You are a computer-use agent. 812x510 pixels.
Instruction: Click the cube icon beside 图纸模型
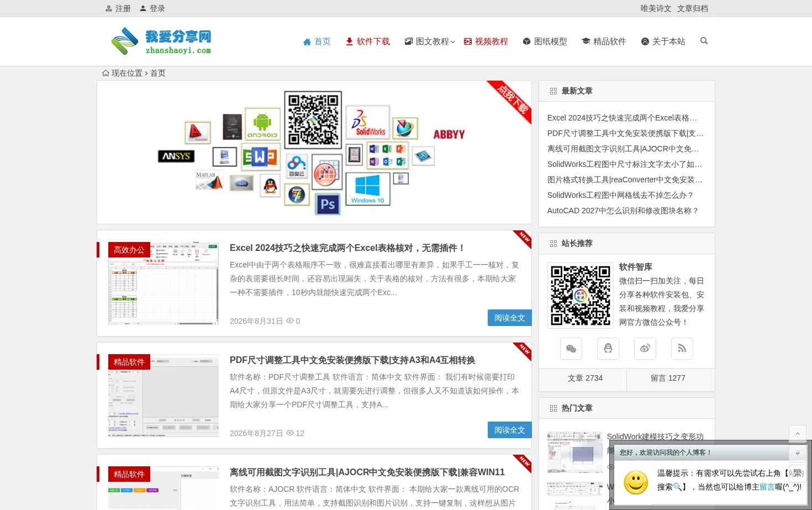point(526,41)
